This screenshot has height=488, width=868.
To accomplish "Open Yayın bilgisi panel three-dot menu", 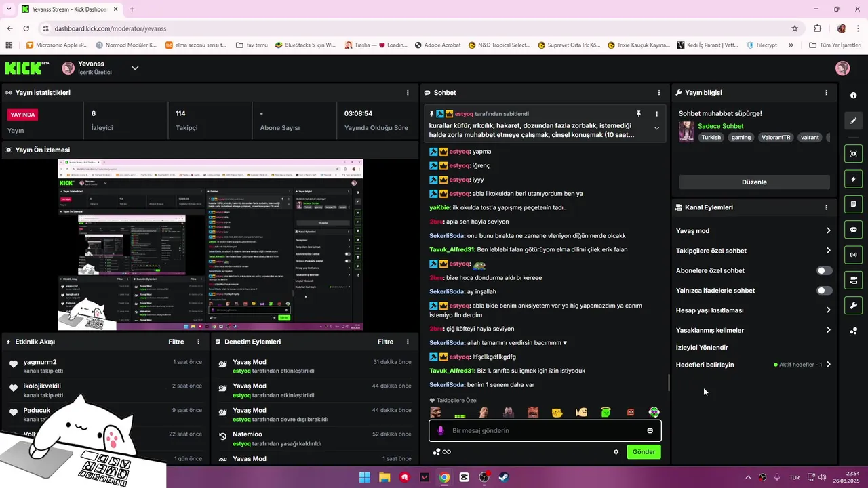I will pyautogui.click(x=826, y=92).
